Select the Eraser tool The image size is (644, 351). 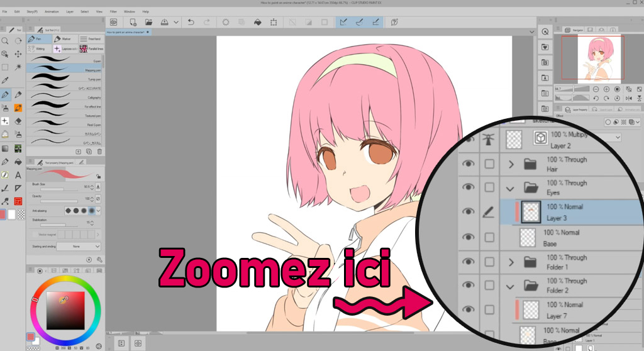18,121
